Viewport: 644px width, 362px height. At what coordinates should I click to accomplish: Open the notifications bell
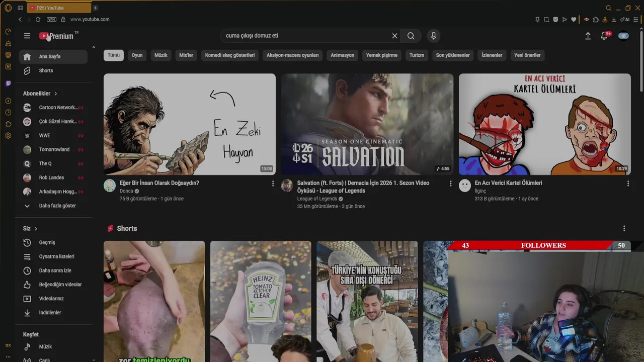(x=605, y=36)
